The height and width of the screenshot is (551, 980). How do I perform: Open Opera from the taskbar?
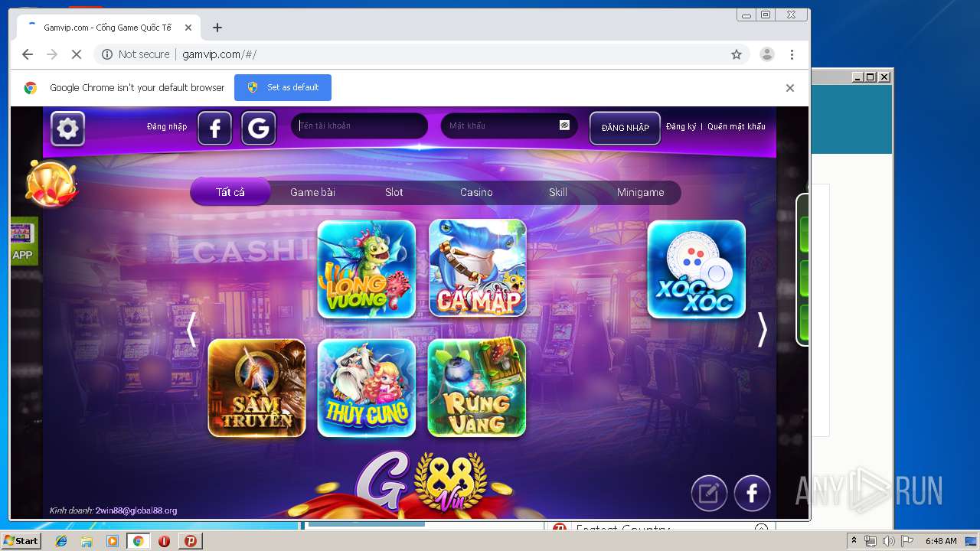[x=164, y=541]
